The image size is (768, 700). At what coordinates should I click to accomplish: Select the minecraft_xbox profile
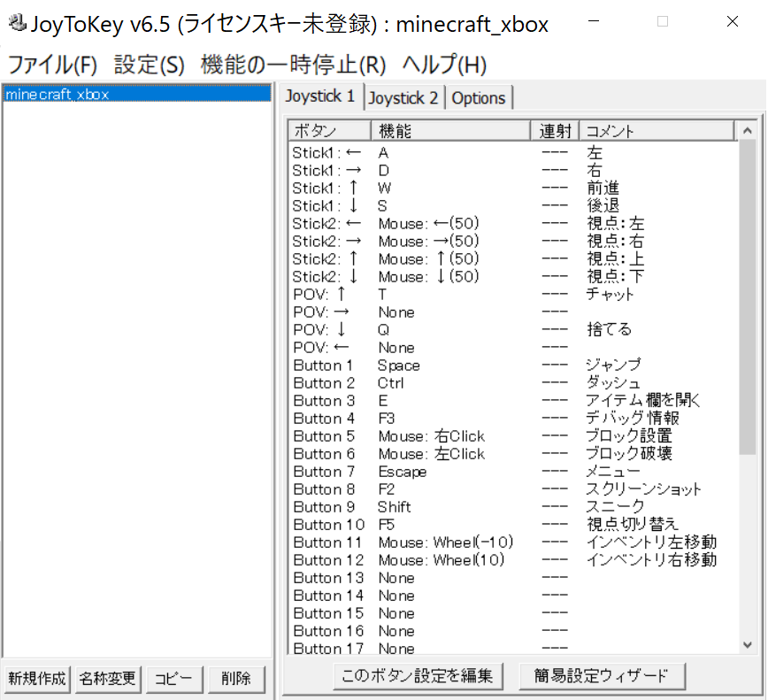136,94
